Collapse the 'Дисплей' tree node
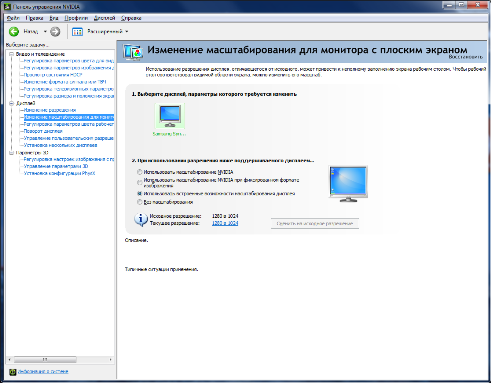Viewport: 491px width, 383px height. 11,103
